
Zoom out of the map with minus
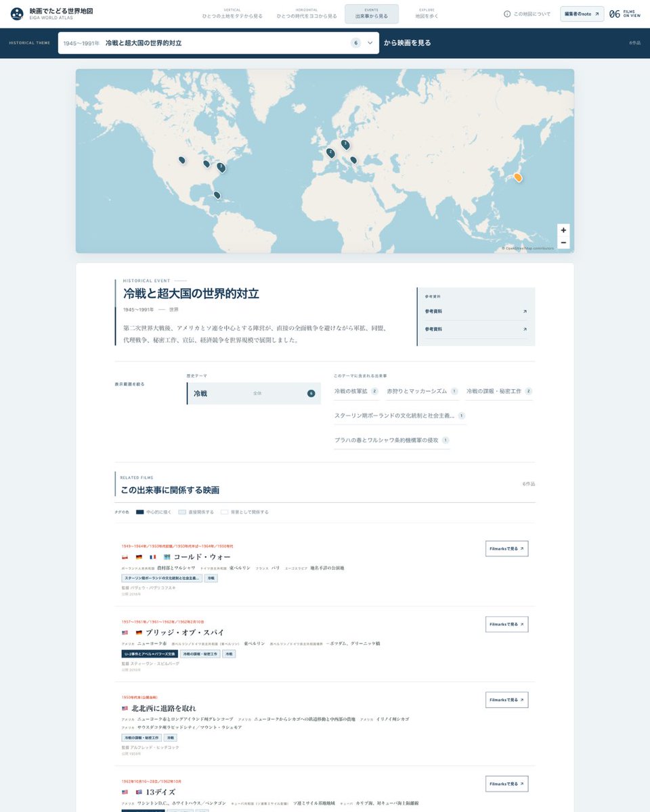click(563, 242)
